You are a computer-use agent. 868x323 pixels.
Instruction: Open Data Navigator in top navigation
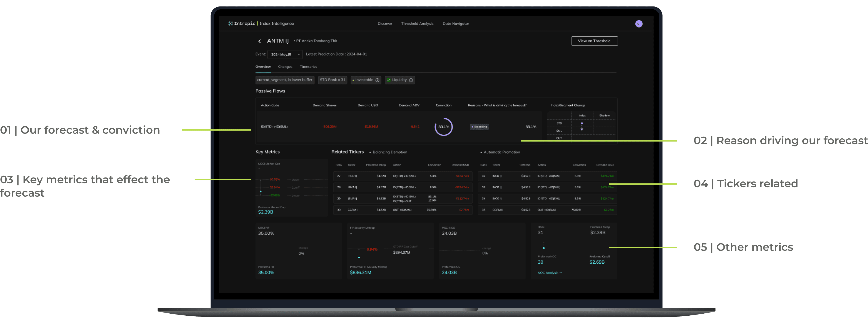(x=456, y=24)
